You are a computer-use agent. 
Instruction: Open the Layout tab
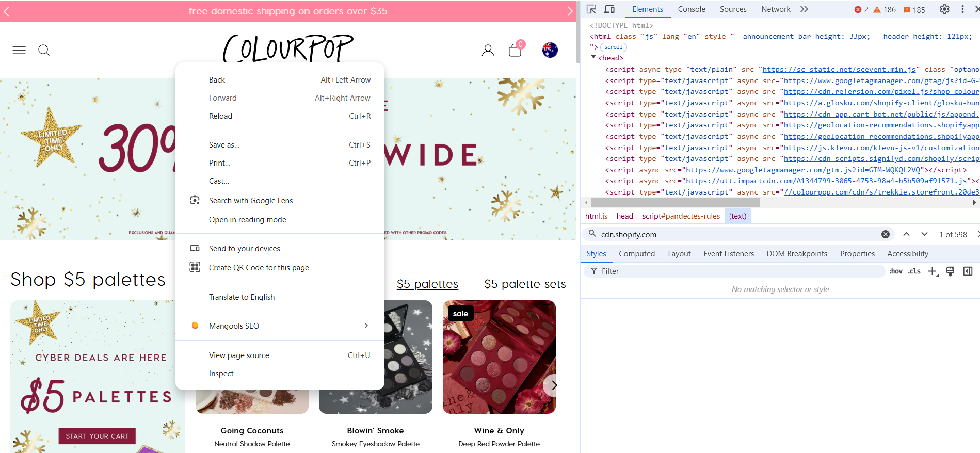click(679, 254)
